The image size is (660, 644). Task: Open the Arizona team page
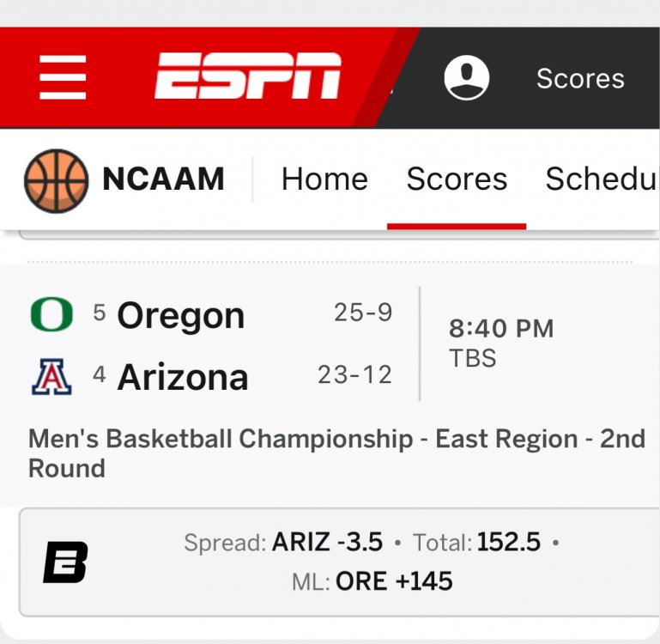point(182,378)
